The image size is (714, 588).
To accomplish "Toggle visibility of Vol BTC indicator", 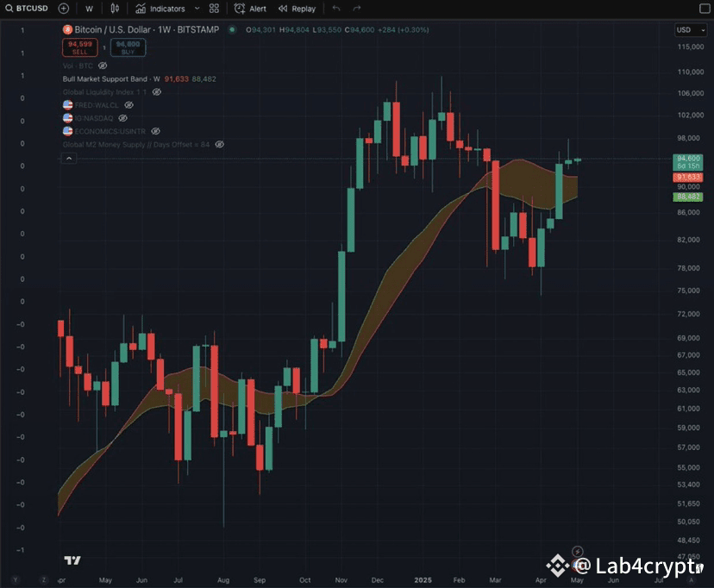I will [103, 66].
